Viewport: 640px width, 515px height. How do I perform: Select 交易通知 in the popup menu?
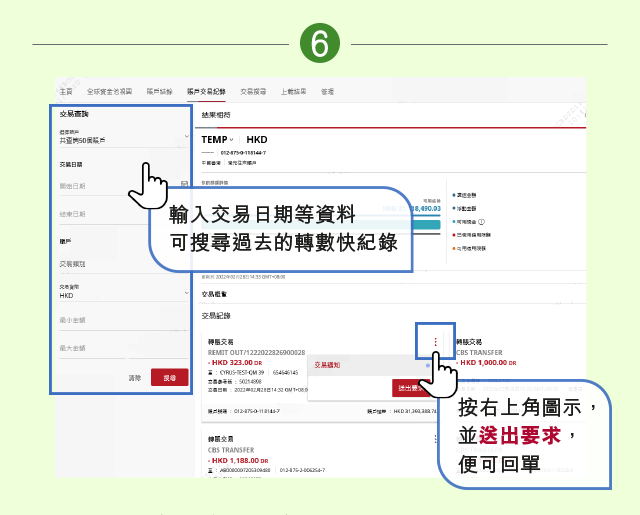(x=327, y=365)
